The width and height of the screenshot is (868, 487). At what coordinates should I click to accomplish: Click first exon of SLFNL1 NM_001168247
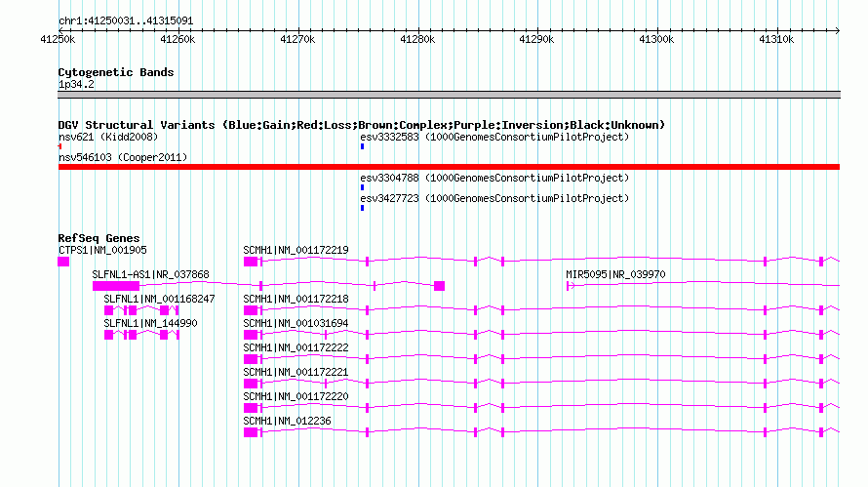click(x=108, y=310)
